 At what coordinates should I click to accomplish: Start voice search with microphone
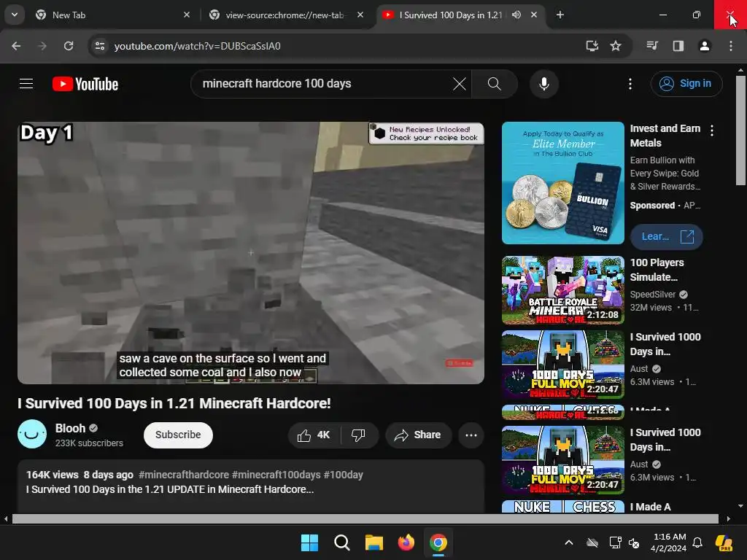pyautogui.click(x=543, y=84)
